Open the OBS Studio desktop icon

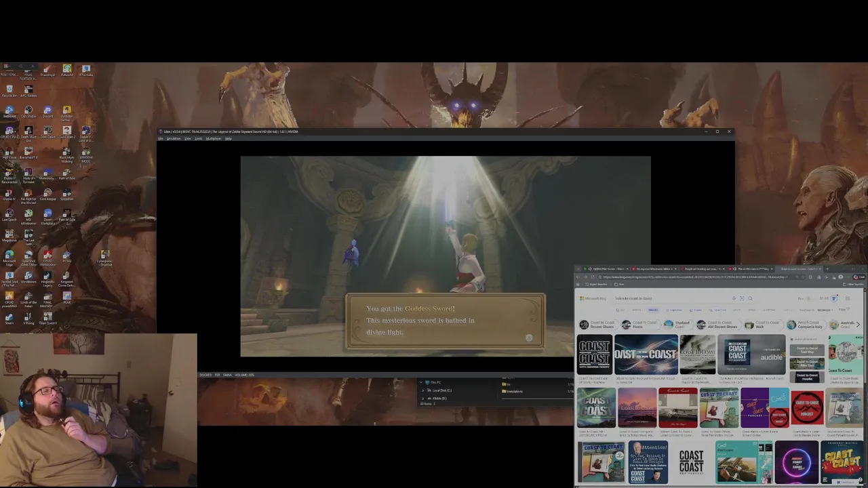(28, 111)
